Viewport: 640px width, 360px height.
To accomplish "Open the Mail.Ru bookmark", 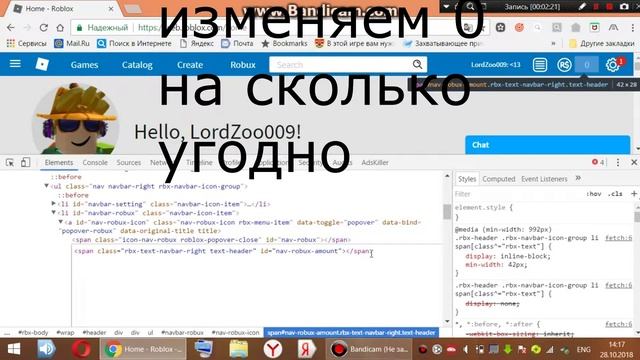I will point(72,43).
